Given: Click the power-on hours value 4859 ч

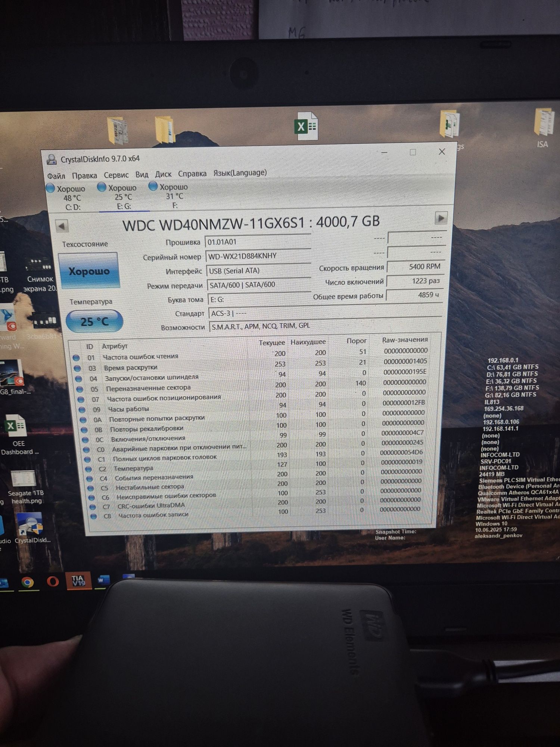Looking at the screenshot, I should coord(415,295).
